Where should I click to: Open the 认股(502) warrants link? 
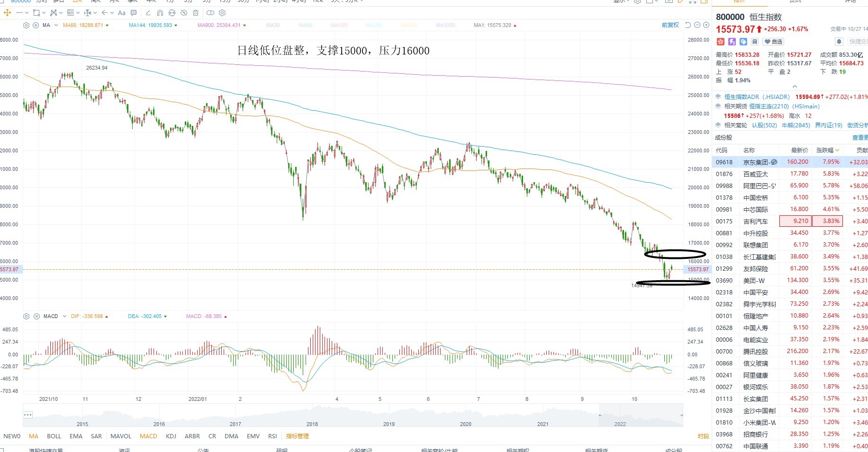click(764, 125)
